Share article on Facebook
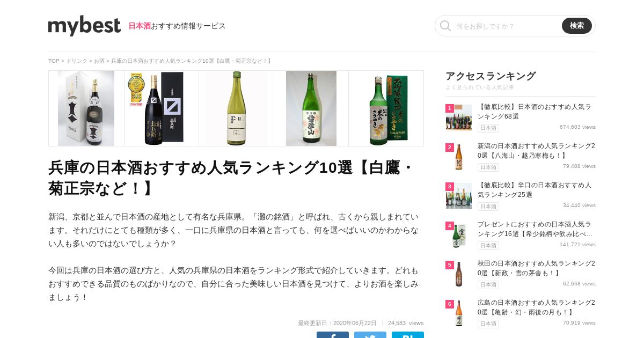Screen dimensions: 644x338 pos(333,335)
